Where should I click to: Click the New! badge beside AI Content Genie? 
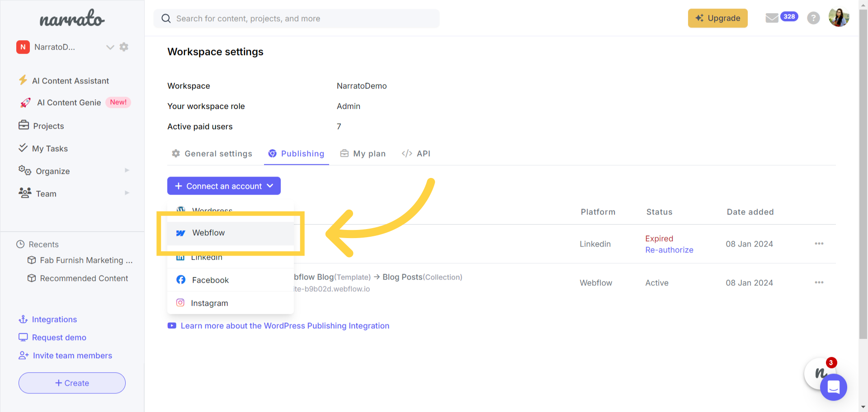click(x=118, y=103)
